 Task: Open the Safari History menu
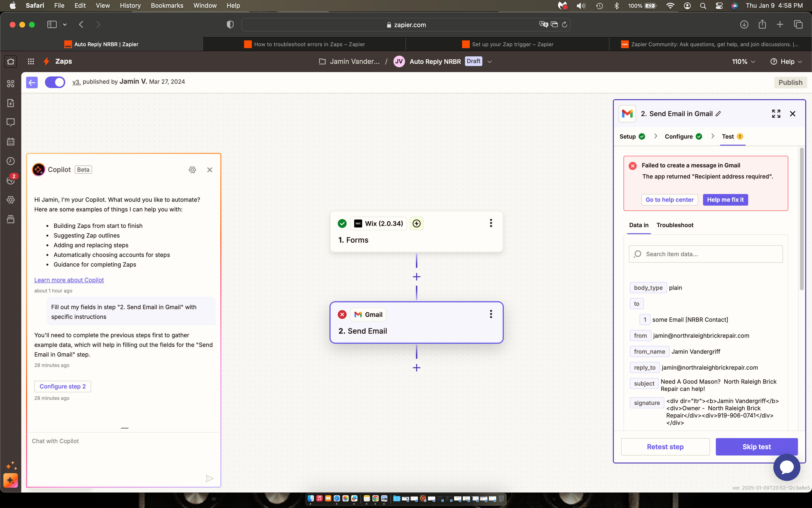pyautogui.click(x=130, y=5)
